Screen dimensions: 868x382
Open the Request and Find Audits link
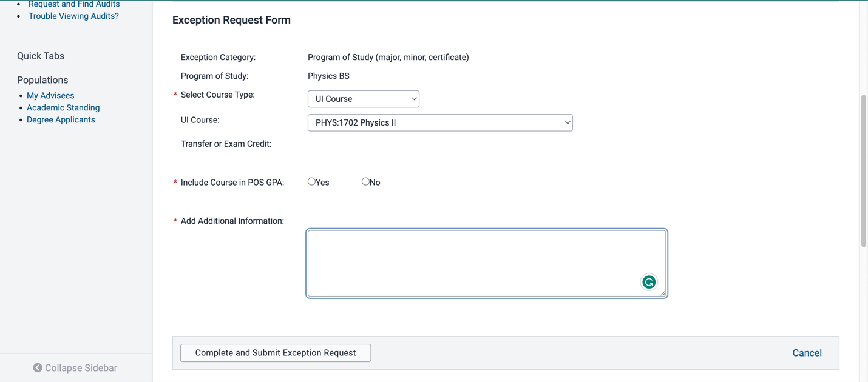point(74,4)
